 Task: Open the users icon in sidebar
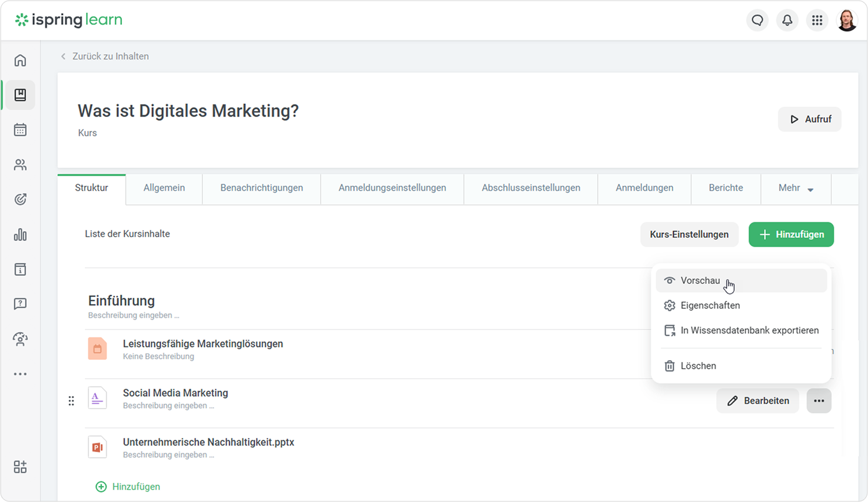pyautogui.click(x=21, y=165)
